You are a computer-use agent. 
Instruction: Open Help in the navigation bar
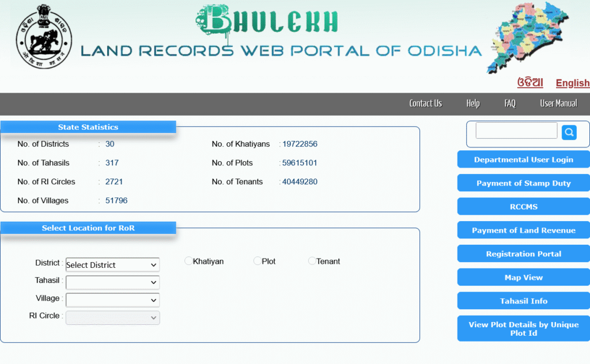point(473,104)
